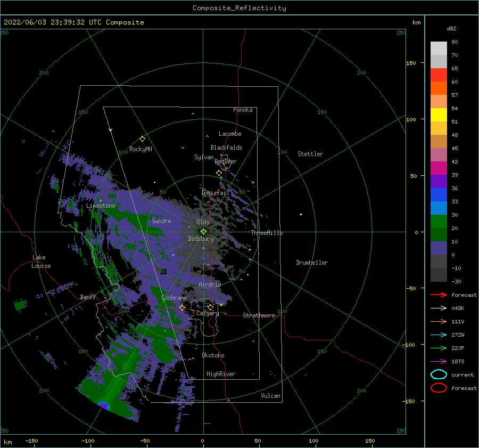479x448 pixels.
Task: Click the Ponoka label
Action: click(x=243, y=110)
